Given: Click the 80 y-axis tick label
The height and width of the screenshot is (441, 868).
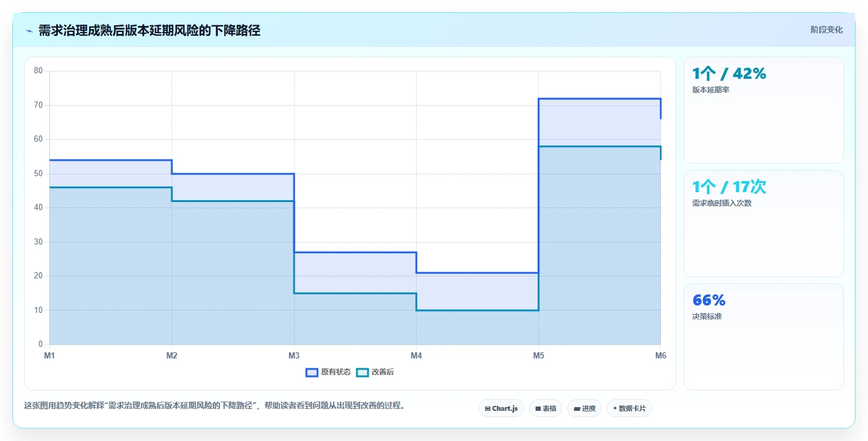Looking at the screenshot, I should (38, 71).
